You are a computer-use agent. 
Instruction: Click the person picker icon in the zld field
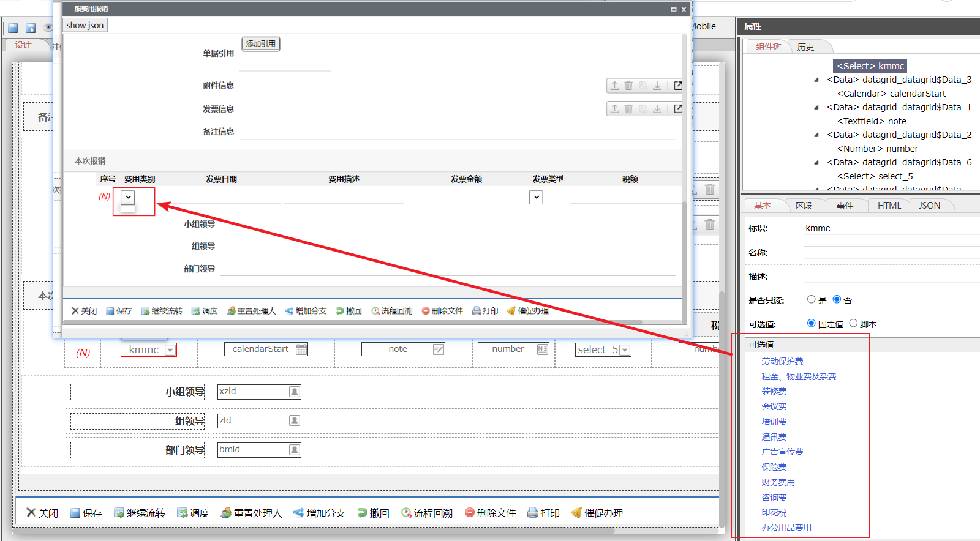(295, 420)
